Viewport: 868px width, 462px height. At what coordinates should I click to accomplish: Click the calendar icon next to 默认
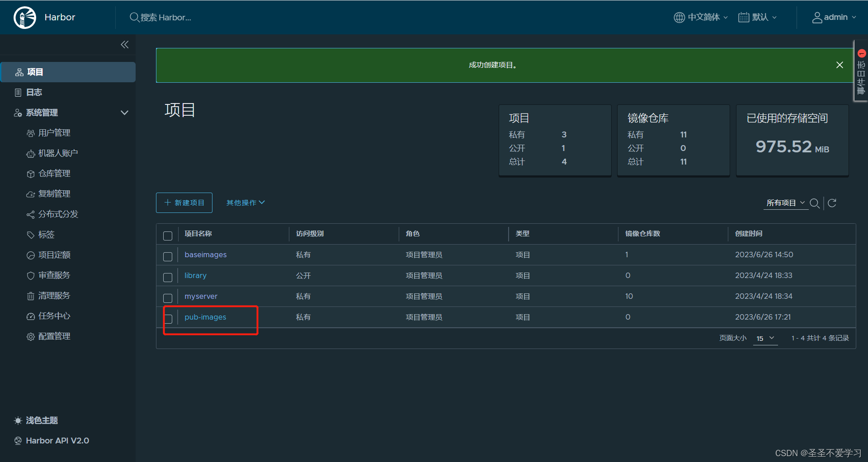tap(744, 17)
